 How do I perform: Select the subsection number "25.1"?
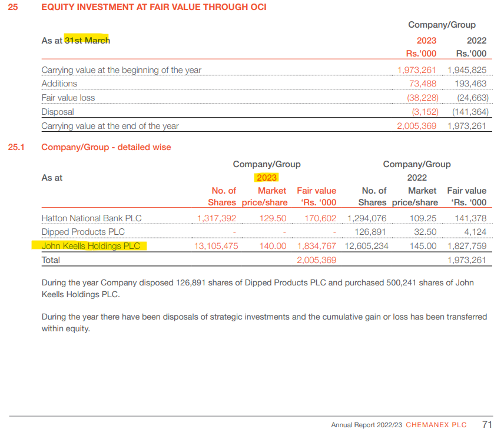16,147
